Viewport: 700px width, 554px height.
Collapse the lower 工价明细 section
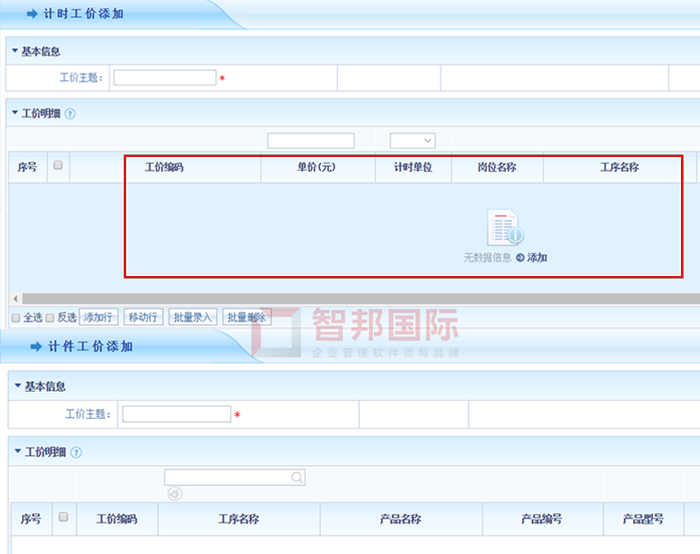click(x=18, y=452)
